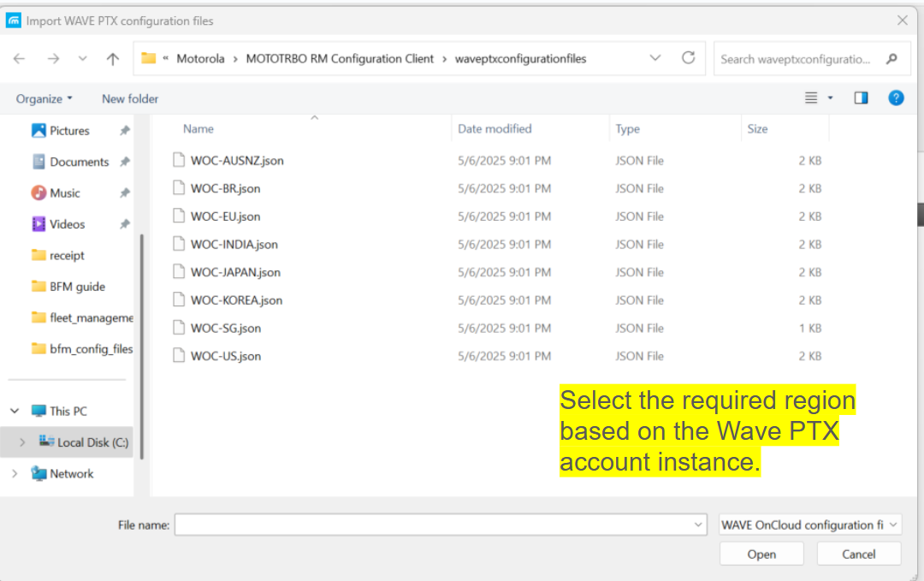Expand the File name dropdown arrow
The height and width of the screenshot is (581, 924).
point(698,525)
